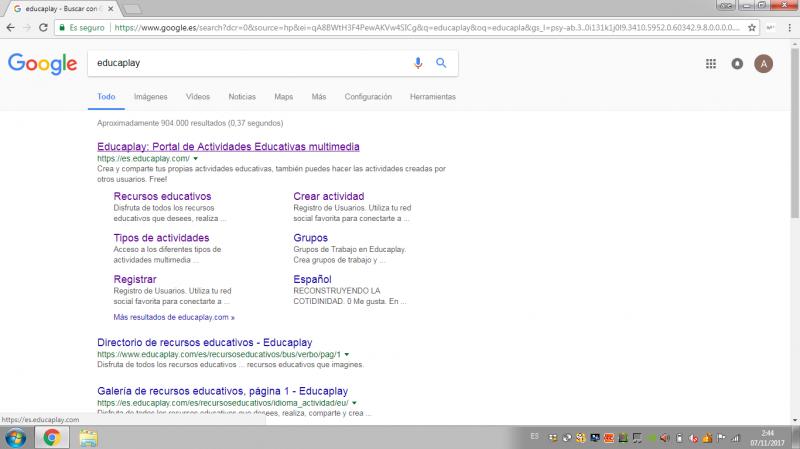Switch to Vídeos tab
This screenshot has width=800, height=449.
(198, 96)
